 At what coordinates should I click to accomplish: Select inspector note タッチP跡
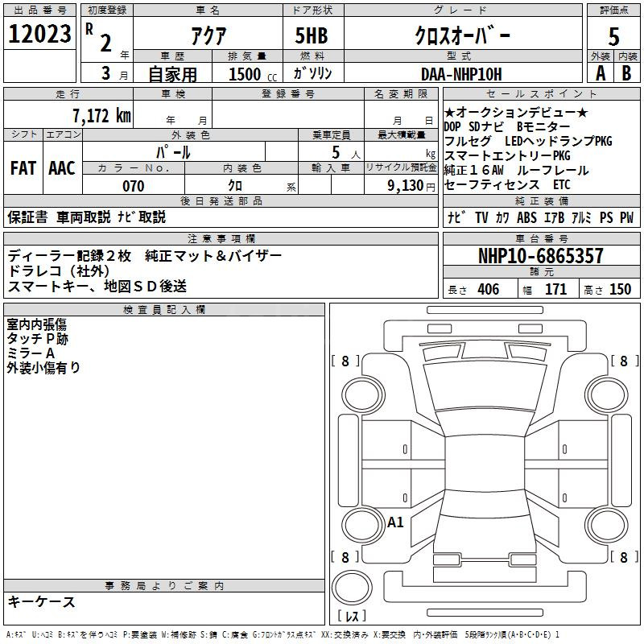[37, 339]
